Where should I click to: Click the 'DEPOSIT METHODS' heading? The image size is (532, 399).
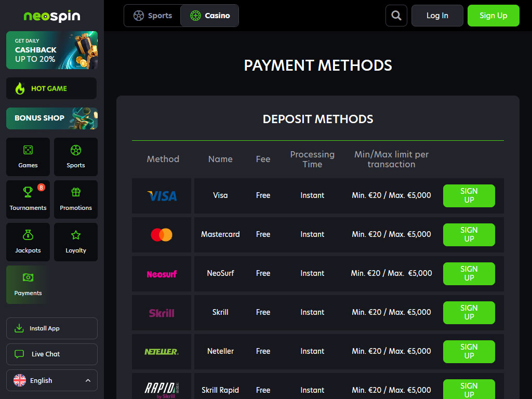(318, 119)
